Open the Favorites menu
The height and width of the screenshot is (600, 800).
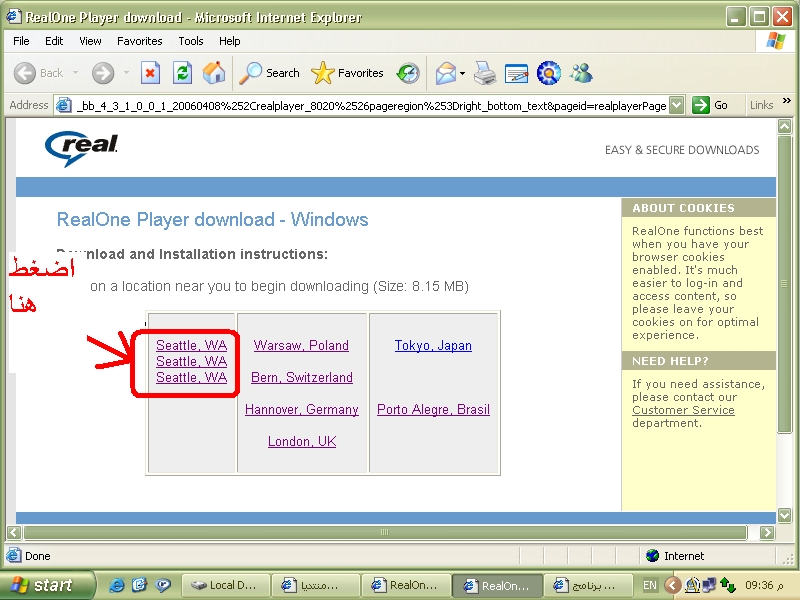pos(139,41)
